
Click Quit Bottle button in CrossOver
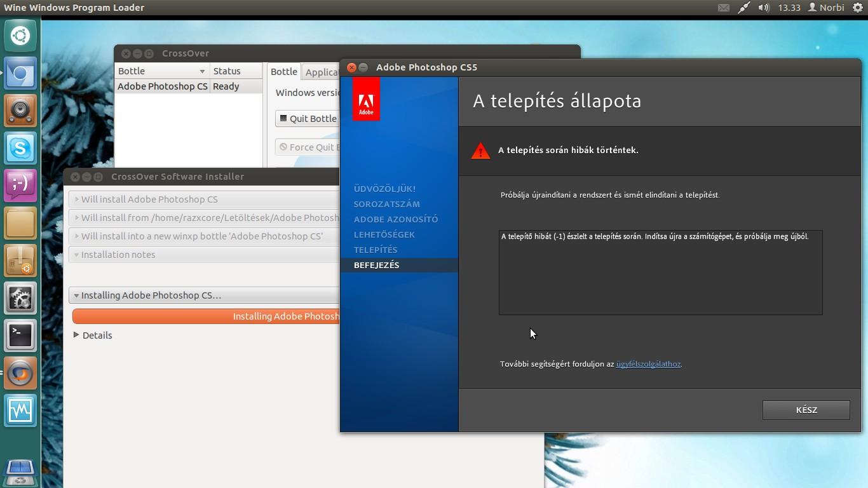click(x=308, y=119)
